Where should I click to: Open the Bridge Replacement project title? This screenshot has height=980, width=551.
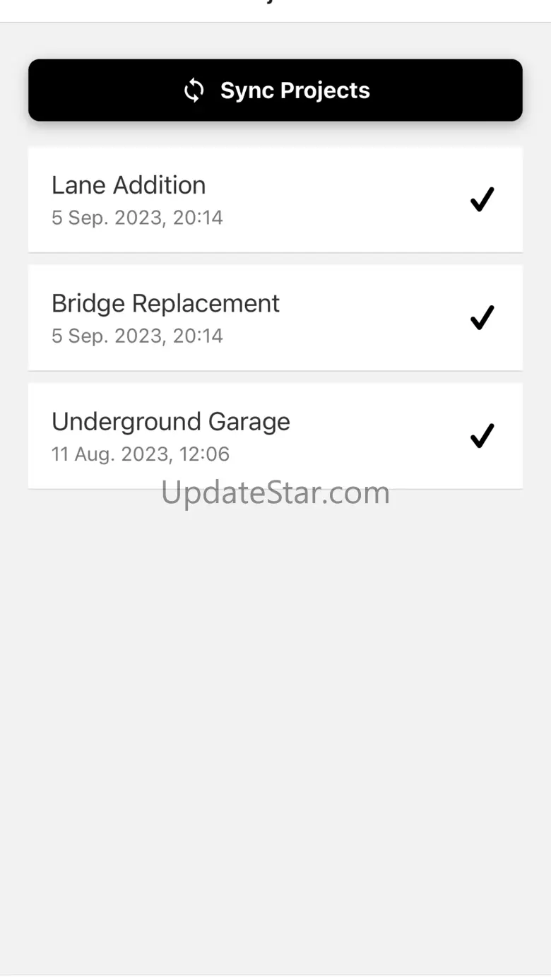(165, 303)
